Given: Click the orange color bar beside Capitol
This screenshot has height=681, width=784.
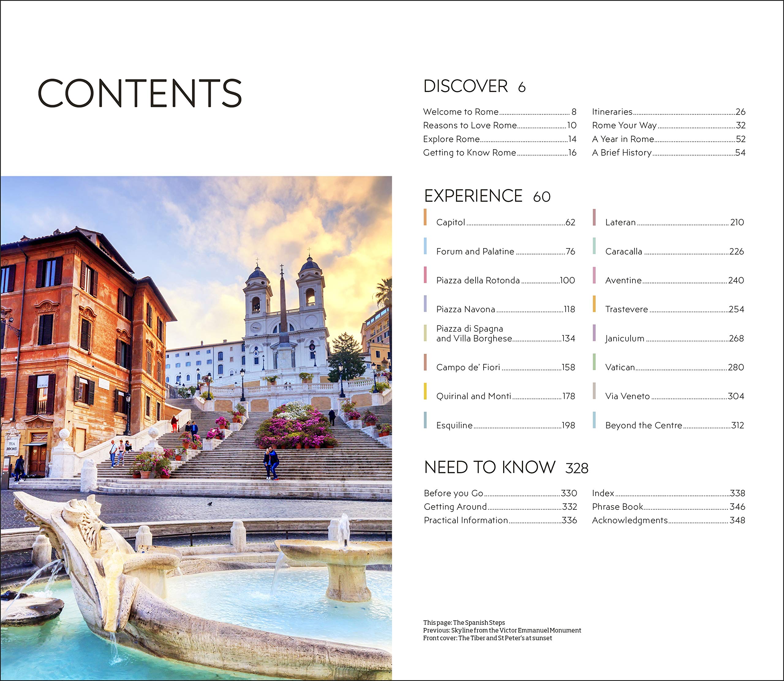Looking at the screenshot, I should (425, 217).
